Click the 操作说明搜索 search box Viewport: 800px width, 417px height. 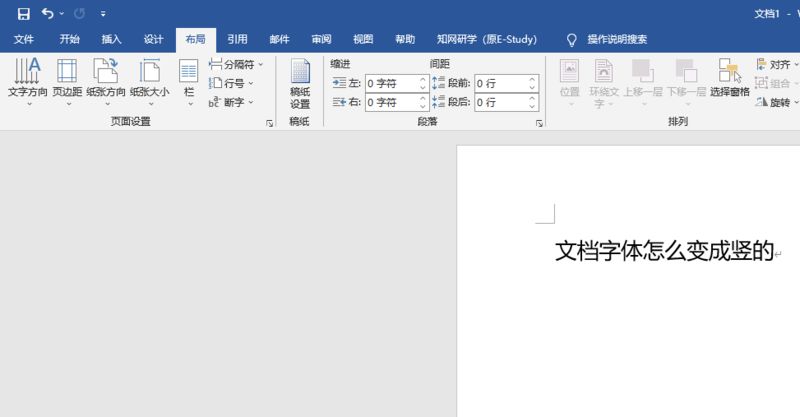608,40
